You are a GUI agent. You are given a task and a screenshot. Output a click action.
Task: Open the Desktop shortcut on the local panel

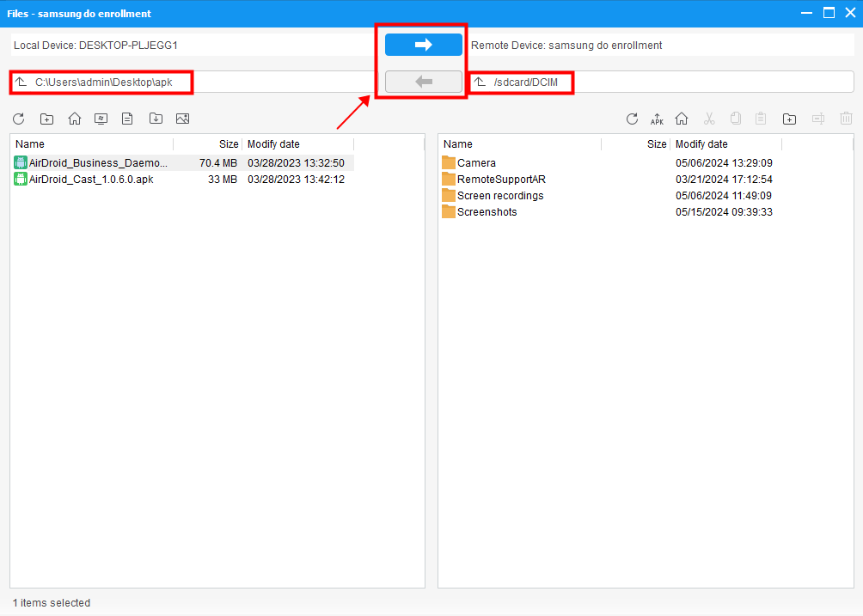[101, 119]
